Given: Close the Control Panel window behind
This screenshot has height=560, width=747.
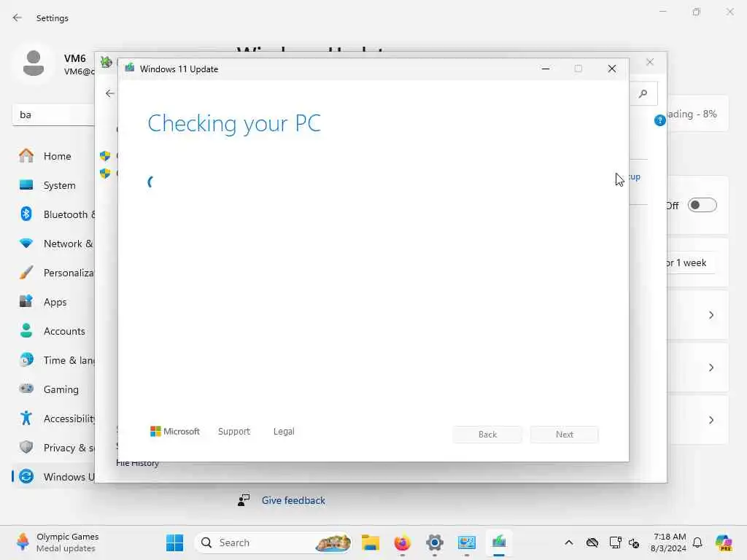Looking at the screenshot, I should coord(650,62).
